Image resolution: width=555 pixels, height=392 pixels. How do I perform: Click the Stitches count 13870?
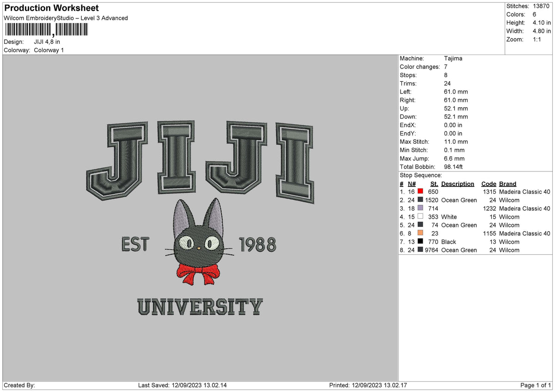click(x=542, y=6)
